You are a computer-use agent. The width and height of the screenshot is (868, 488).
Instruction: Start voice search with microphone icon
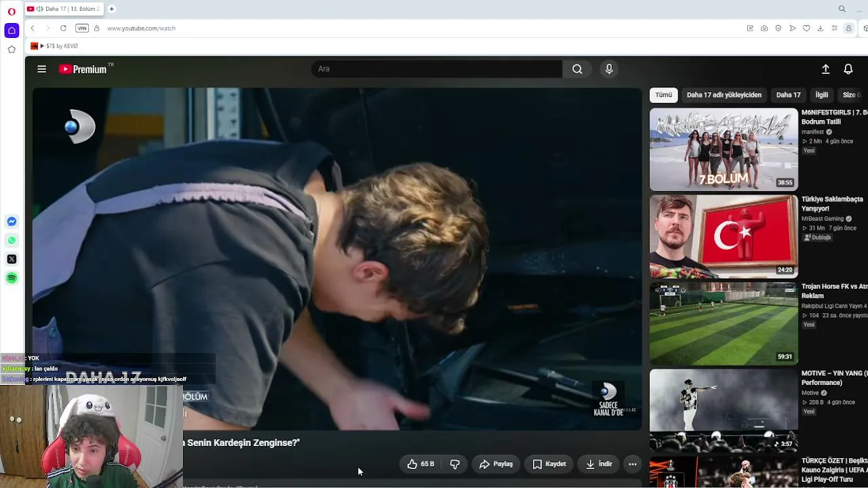609,69
